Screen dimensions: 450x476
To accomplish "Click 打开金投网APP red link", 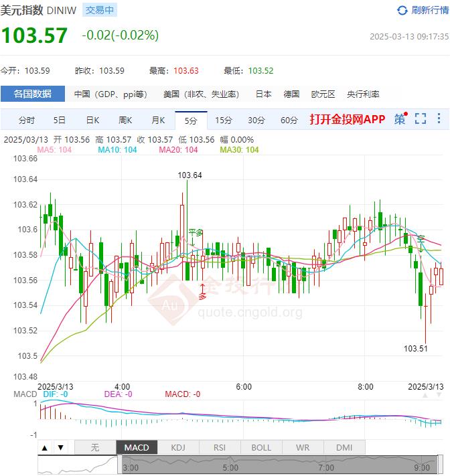I will [348, 119].
